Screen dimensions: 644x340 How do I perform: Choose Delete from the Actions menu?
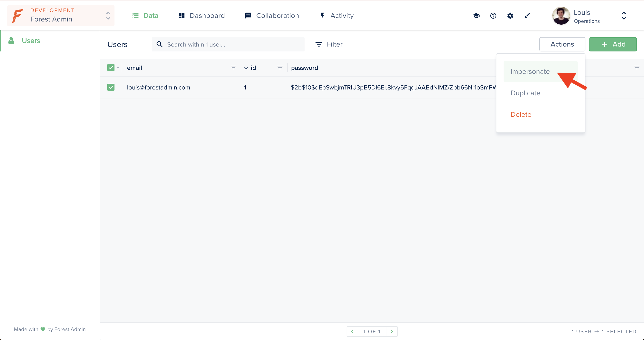click(x=540, y=115)
